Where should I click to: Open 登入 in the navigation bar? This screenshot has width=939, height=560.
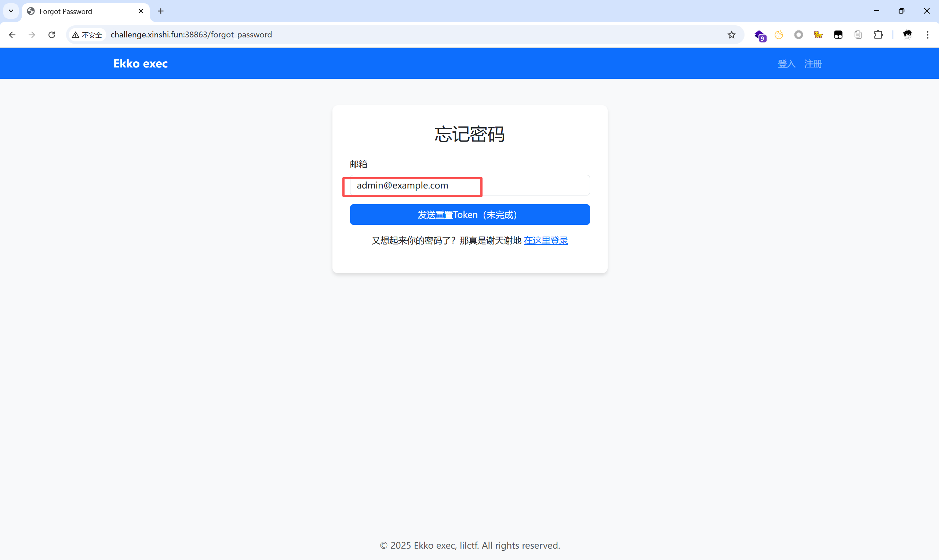point(786,64)
